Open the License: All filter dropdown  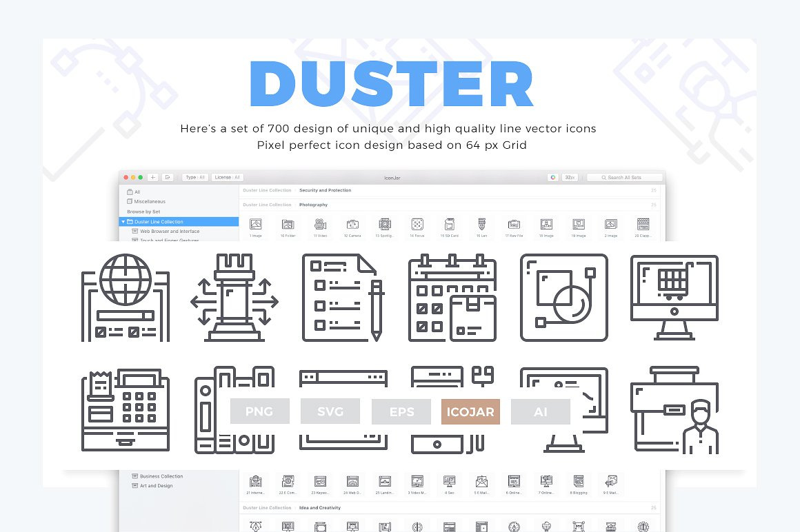click(x=227, y=177)
